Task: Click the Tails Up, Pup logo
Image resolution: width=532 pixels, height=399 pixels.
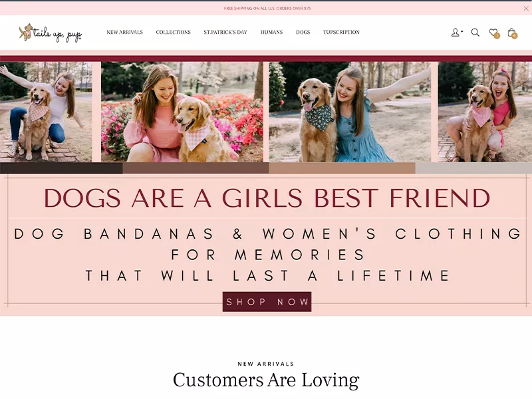Action: tap(51, 33)
